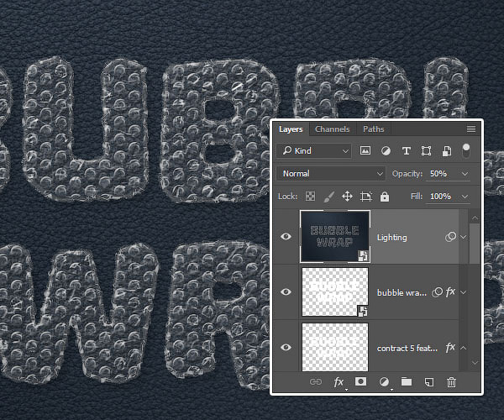Click smart filter icon on Lighting layer

pos(450,237)
